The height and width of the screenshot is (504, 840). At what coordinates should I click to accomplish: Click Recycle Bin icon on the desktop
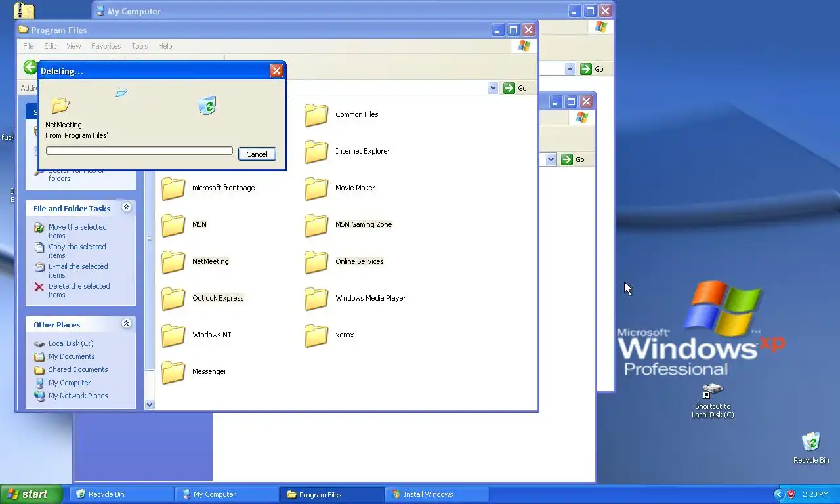(811, 442)
